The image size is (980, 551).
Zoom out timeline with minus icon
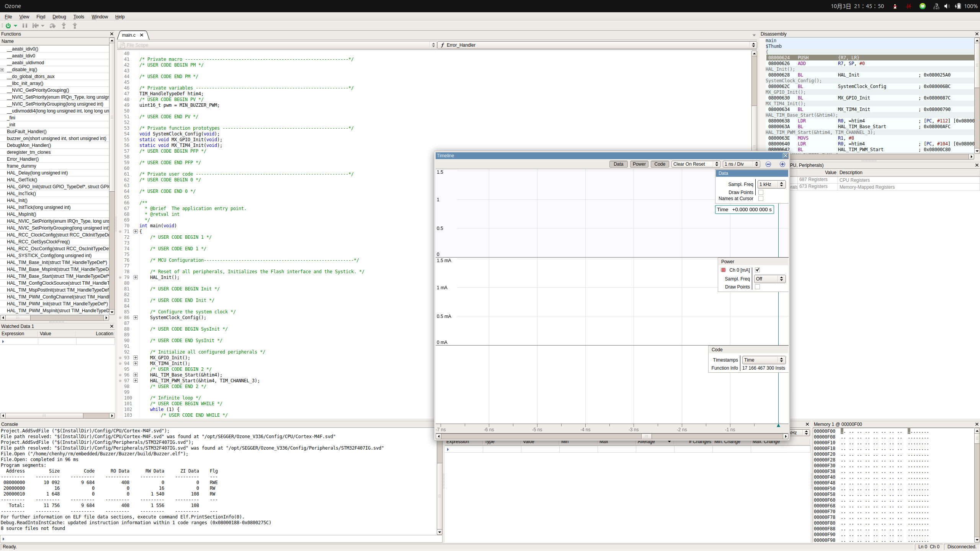click(768, 164)
